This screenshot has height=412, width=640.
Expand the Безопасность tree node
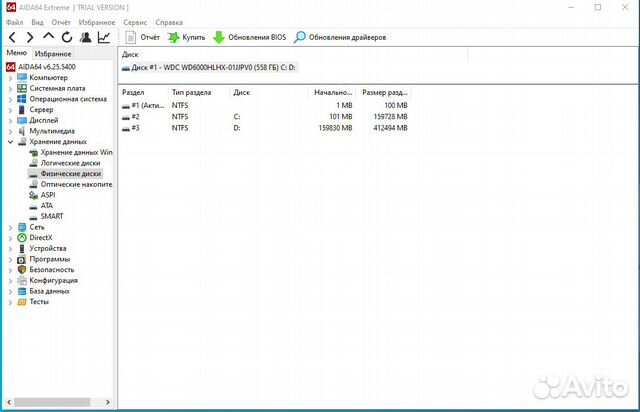point(10,269)
